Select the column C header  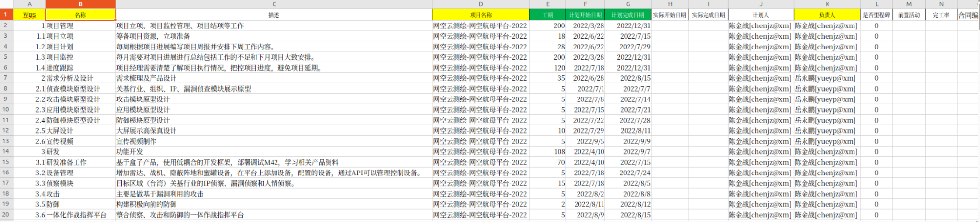tap(274, 4)
